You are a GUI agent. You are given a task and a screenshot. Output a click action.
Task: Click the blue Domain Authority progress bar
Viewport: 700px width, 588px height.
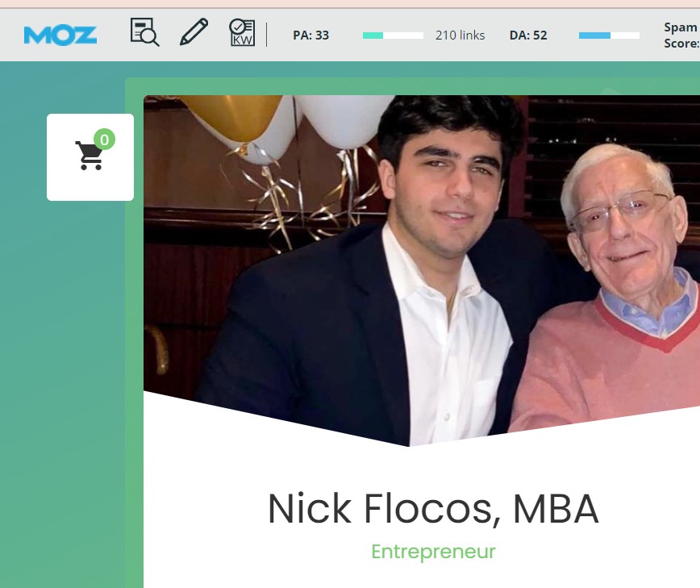609,35
